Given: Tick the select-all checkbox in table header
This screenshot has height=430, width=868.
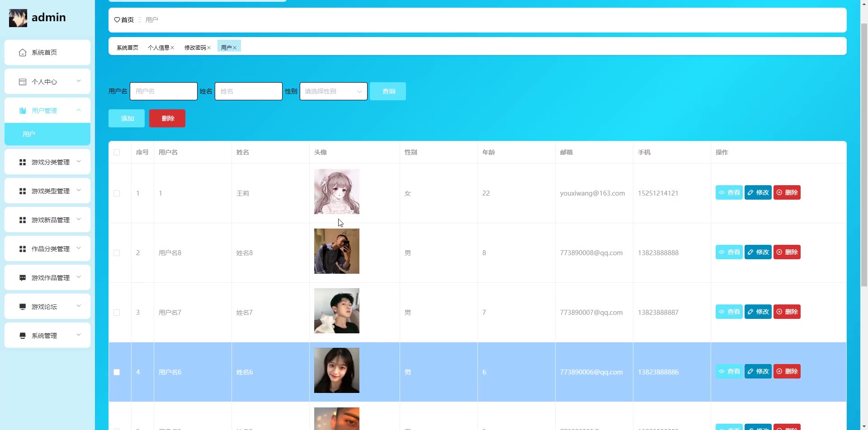Looking at the screenshot, I should point(117,152).
